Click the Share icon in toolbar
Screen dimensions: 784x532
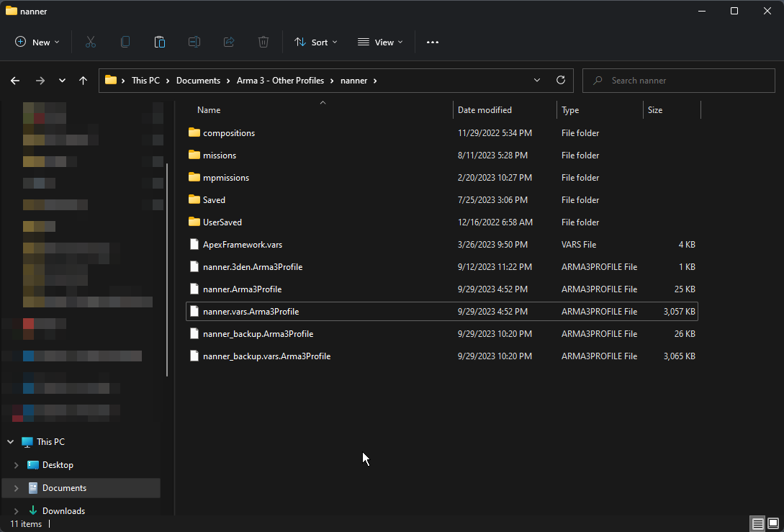point(229,42)
